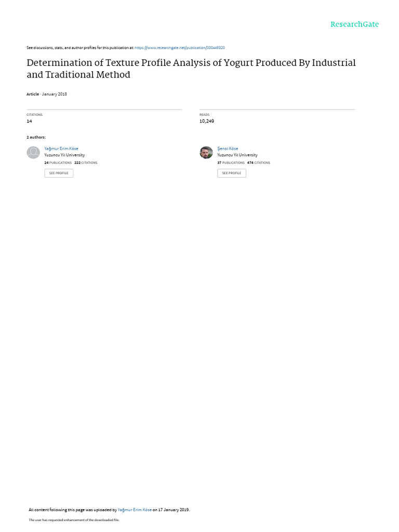Click See Profile button under Şenol Köse
The width and height of the screenshot is (399, 532).
point(232,173)
